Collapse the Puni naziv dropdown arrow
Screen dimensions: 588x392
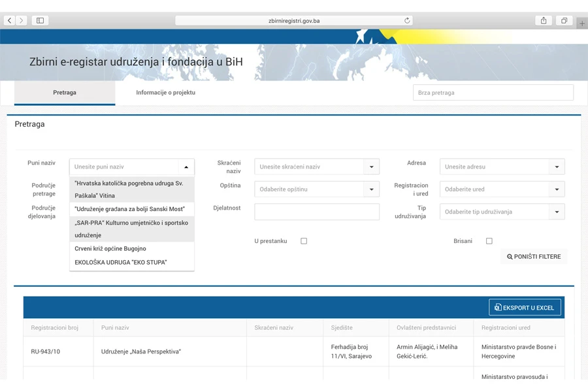pyautogui.click(x=186, y=167)
